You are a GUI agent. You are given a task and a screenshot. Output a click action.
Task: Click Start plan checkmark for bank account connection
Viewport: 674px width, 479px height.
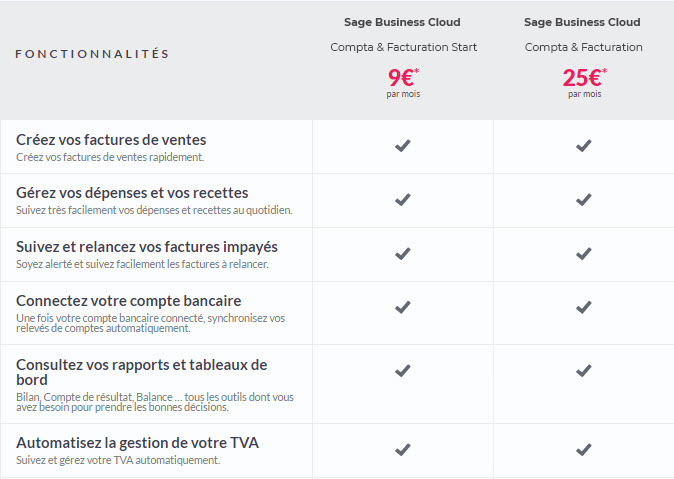(402, 308)
